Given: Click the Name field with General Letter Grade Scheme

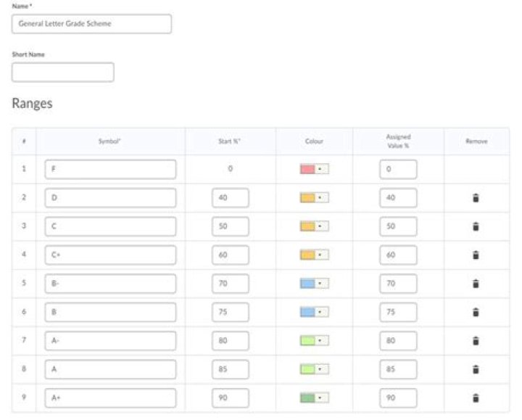Looking at the screenshot, I should (91, 24).
